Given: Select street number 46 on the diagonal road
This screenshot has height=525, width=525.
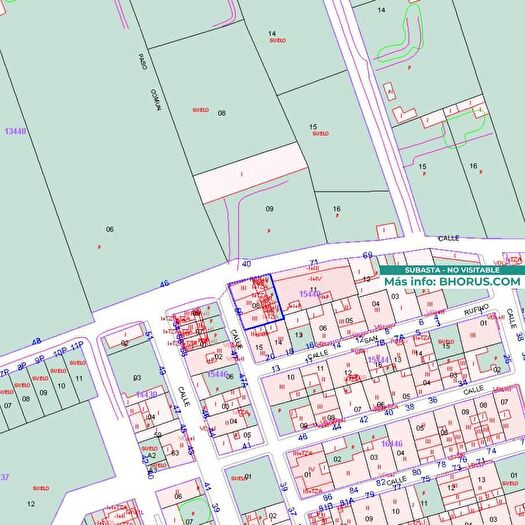Looking at the screenshot, I should pyautogui.click(x=164, y=284).
